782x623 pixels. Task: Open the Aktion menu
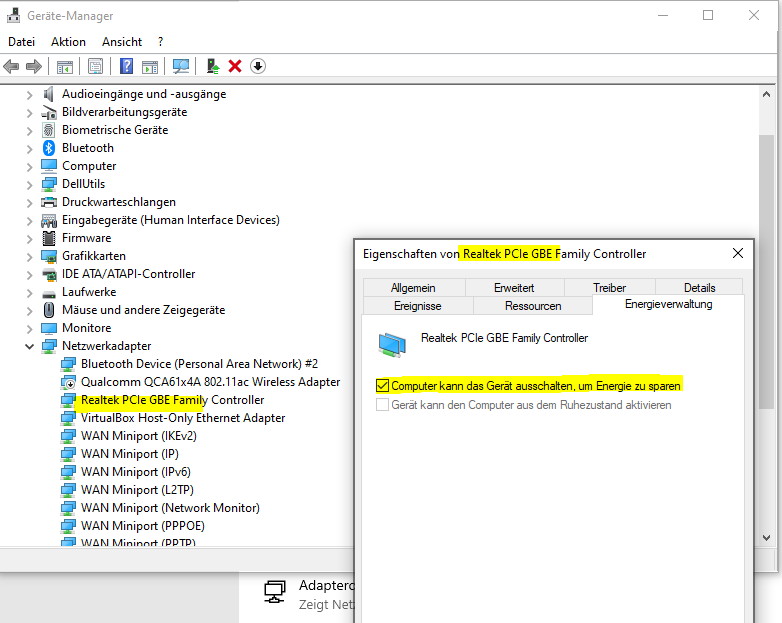[68, 42]
